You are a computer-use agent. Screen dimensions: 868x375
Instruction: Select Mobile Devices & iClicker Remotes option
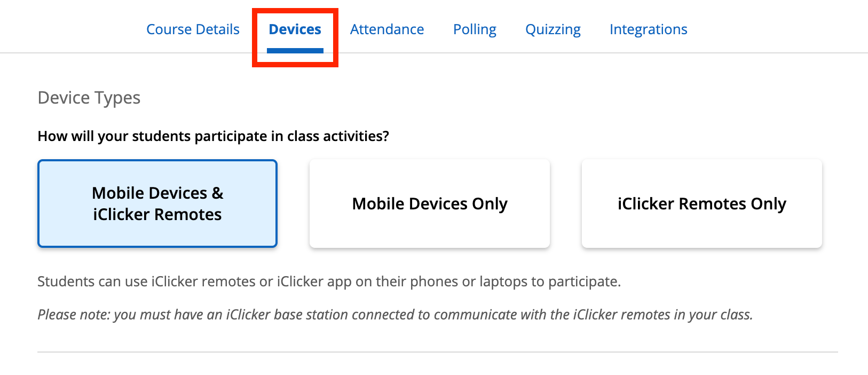157,203
